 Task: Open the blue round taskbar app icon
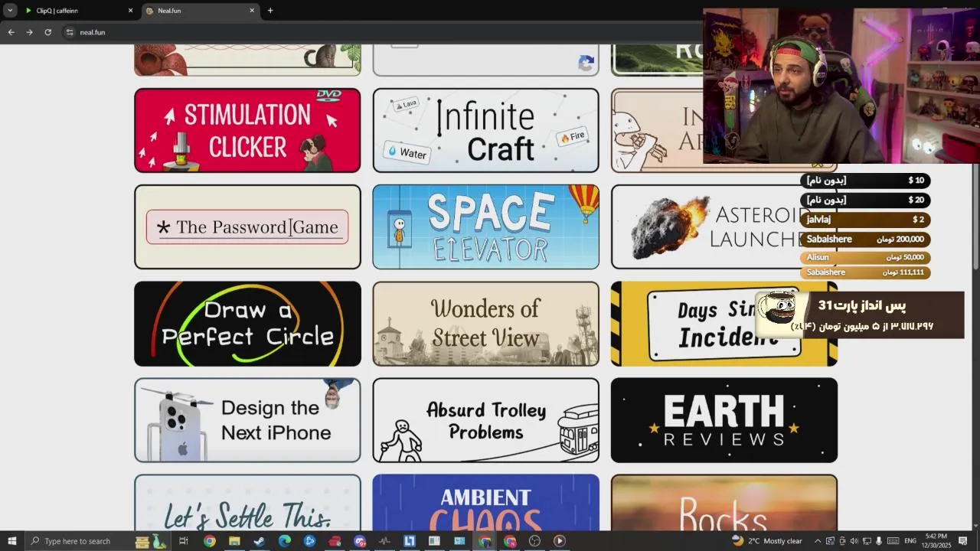click(309, 541)
